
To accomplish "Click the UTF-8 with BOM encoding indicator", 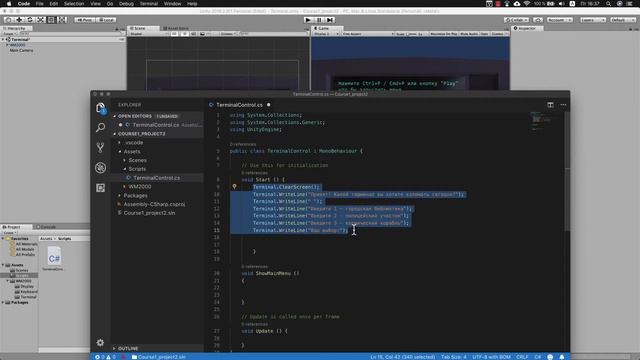I will click(x=491, y=357).
